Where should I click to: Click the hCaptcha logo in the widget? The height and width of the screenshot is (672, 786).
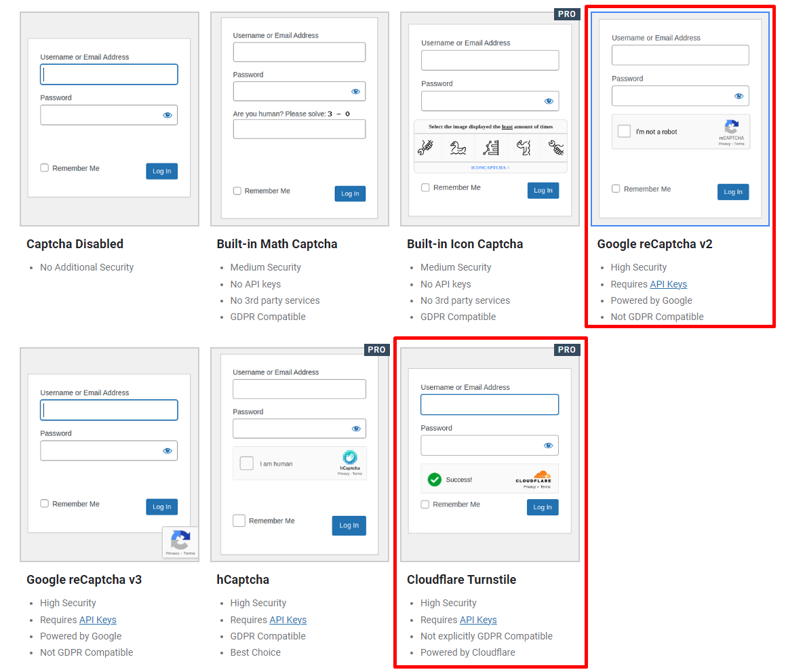pos(350,457)
